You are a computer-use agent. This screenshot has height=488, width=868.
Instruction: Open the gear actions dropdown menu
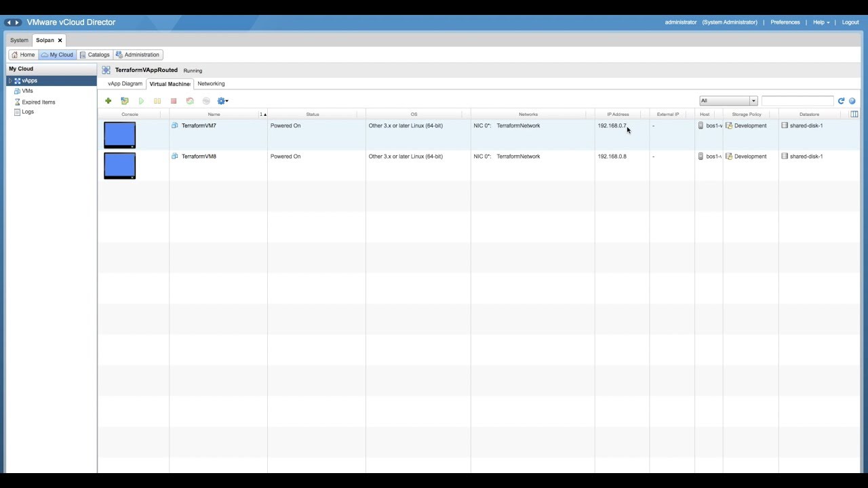click(x=222, y=100)
